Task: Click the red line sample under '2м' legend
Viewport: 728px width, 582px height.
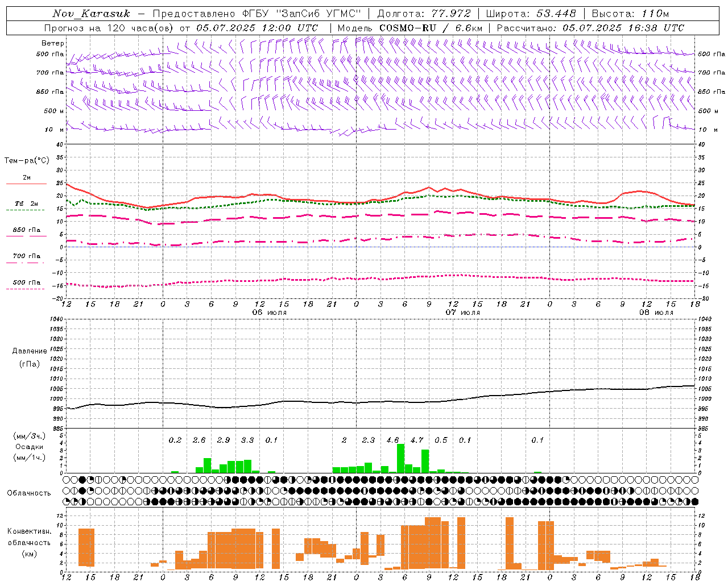Action: click(x=26, y=184)
